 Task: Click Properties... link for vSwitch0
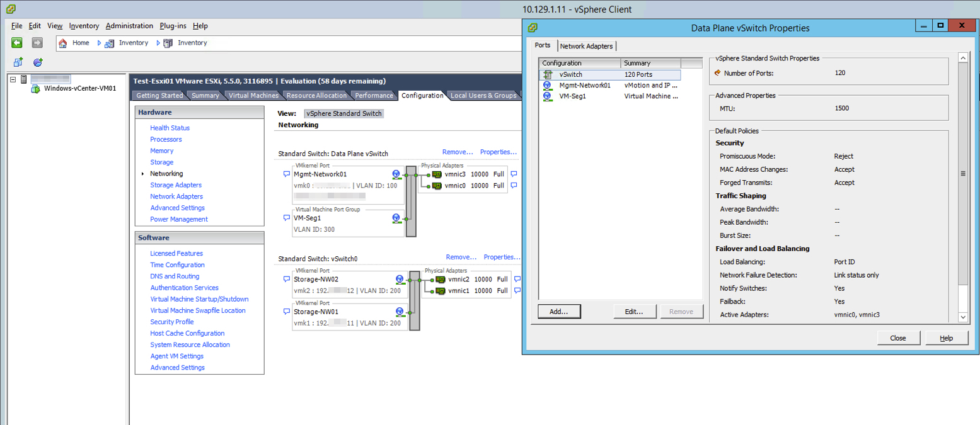502,257
